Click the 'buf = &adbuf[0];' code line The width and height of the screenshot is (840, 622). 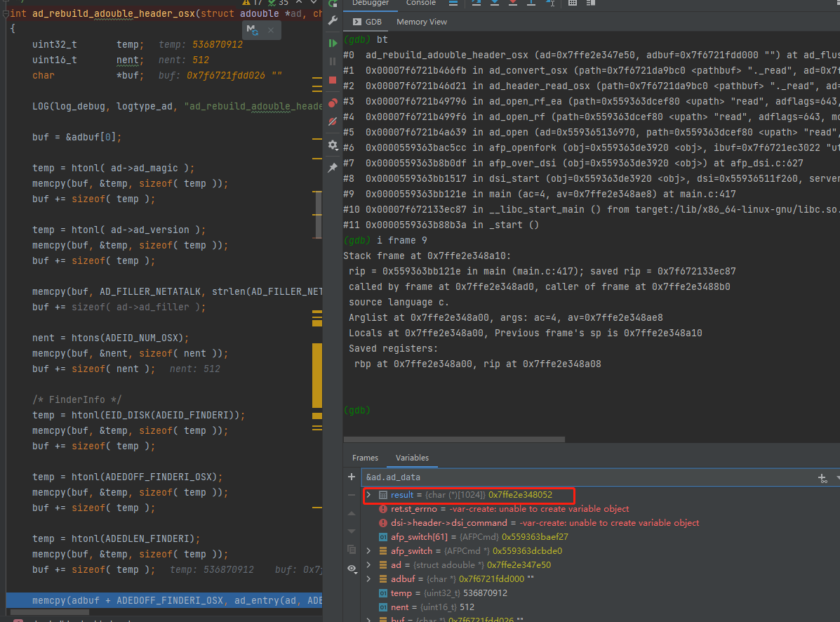76,137
